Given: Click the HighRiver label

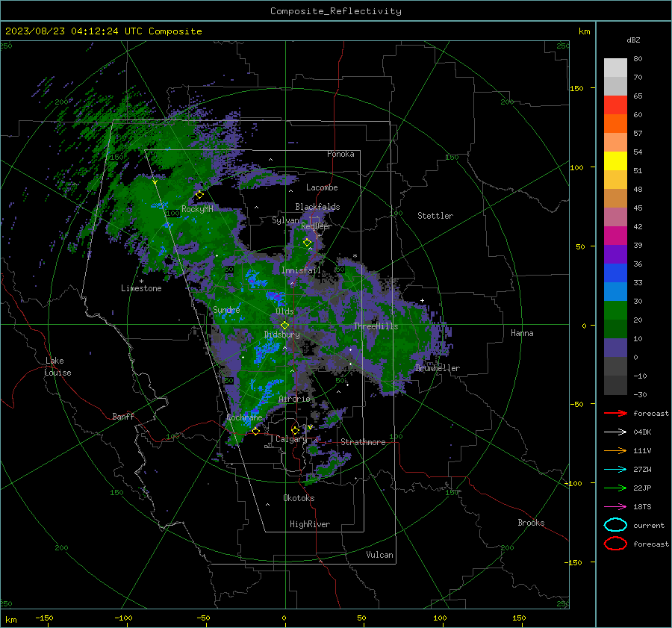Looking at the screenshot, I should pyautogui.click(x=310, y=524).
